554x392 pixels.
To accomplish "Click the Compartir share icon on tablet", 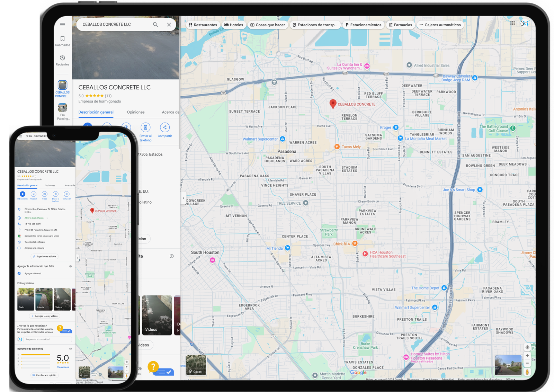I will click(x=165, y=127).
